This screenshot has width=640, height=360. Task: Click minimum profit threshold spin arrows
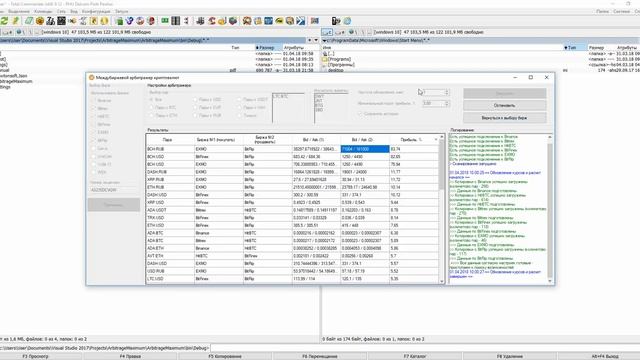tap(447, 104)
